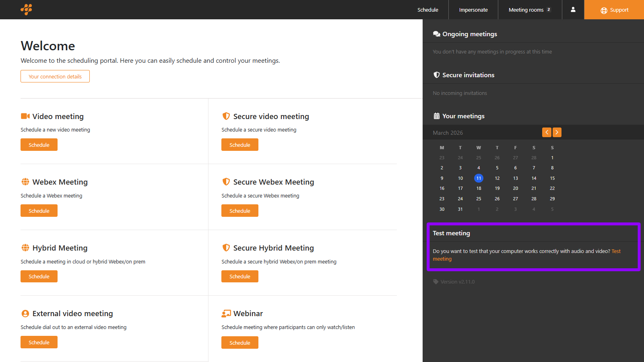Schedule a Webinar
This screenshot has height=362, width=644.
tap(240, 343)
